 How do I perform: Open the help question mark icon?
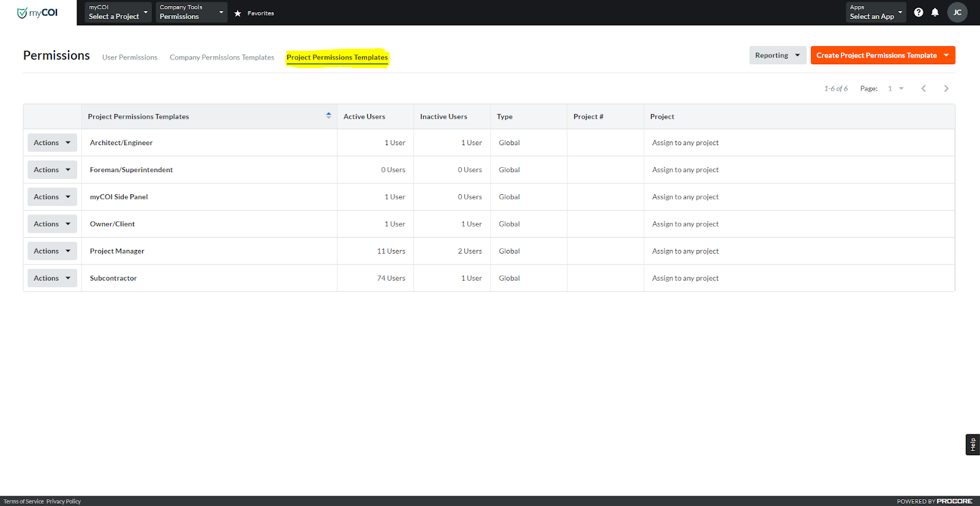point(918,12)
